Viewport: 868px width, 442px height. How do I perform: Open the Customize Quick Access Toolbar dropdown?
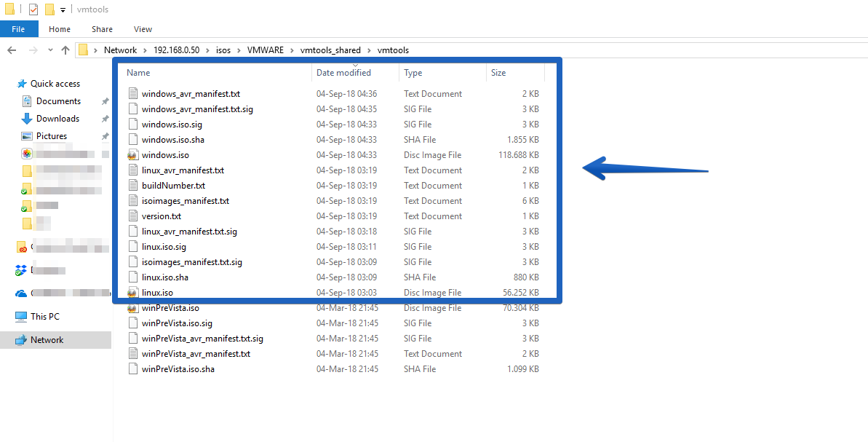click(x=63, y=10)
